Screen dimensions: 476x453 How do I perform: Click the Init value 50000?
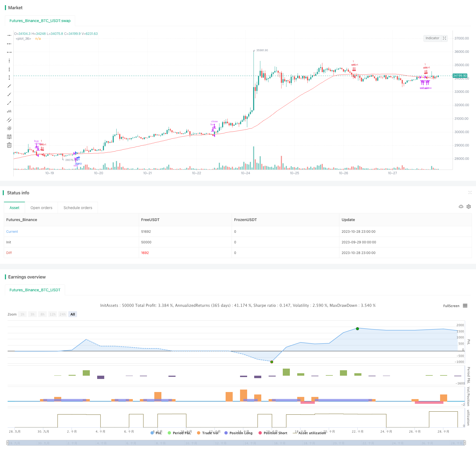click(146, 242)
